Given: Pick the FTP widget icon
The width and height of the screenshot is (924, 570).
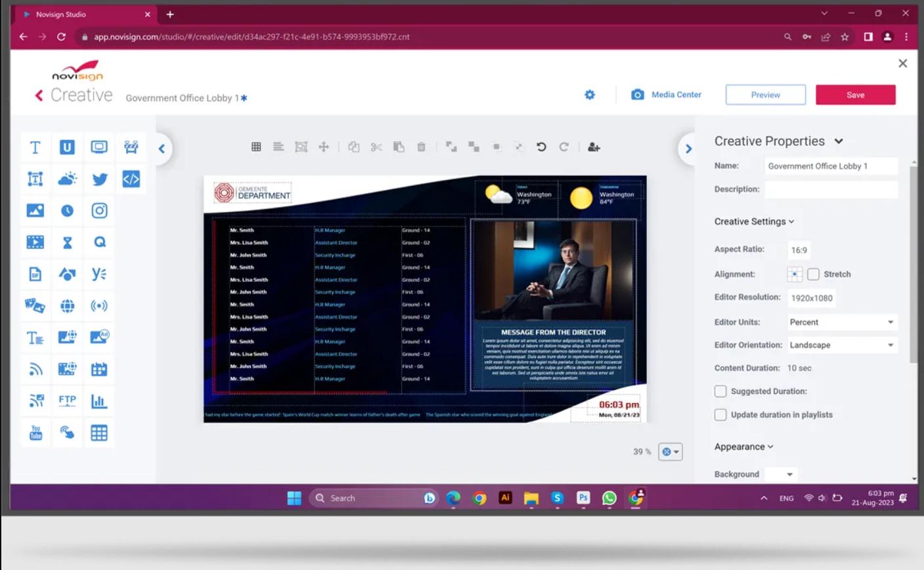Looking at the screenshot, I should [67, 401].
